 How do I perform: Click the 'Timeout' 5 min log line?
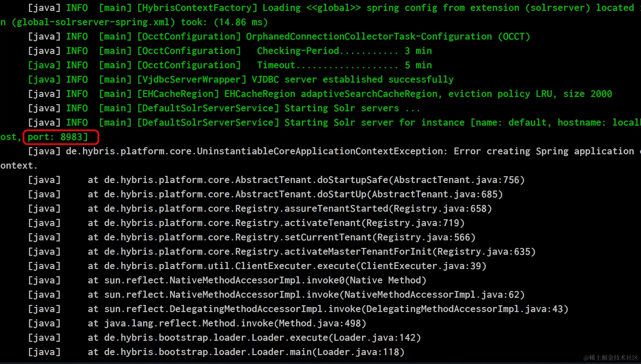[x=230, y=66]
